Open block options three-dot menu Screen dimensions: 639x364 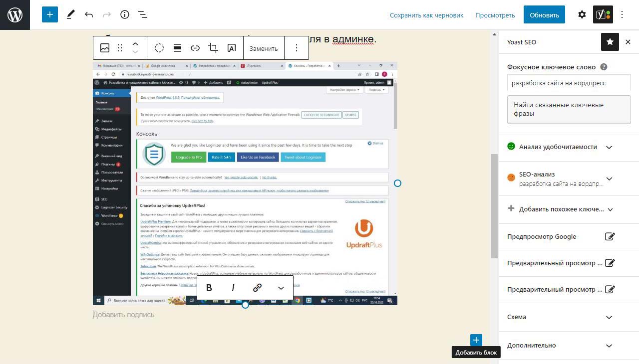tap(297, 48)
